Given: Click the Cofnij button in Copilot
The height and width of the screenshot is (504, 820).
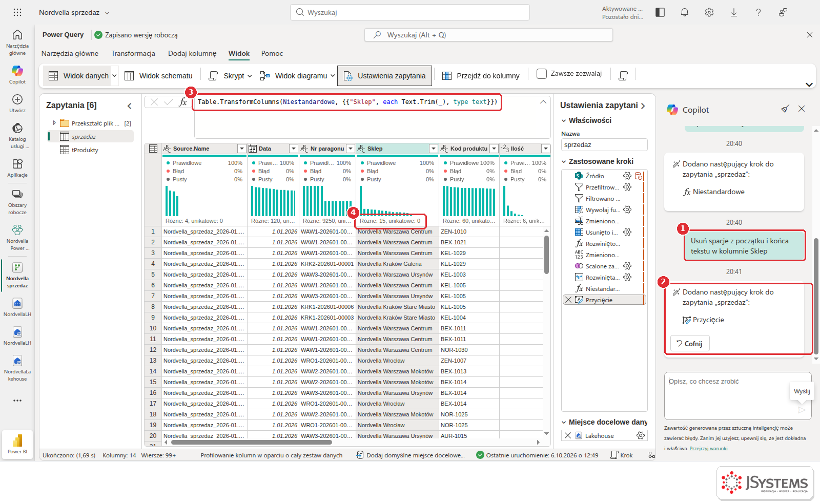Looking at the screenshot, I should tap(690, 344).
